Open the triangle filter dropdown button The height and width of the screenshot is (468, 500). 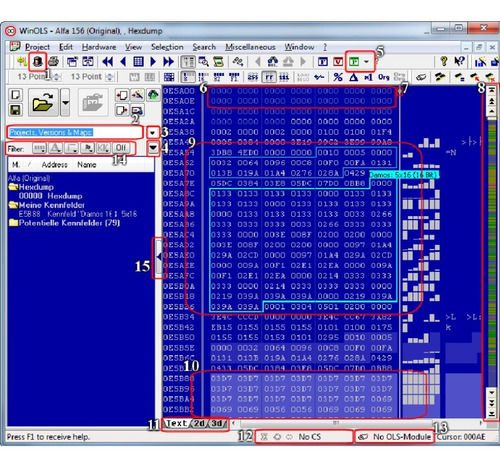55,148
